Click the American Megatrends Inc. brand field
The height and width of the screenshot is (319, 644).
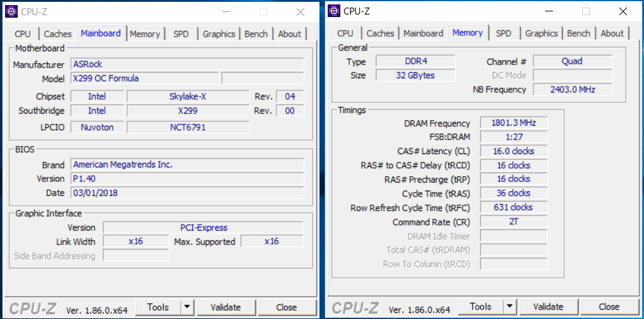click(x=187, y=165)
